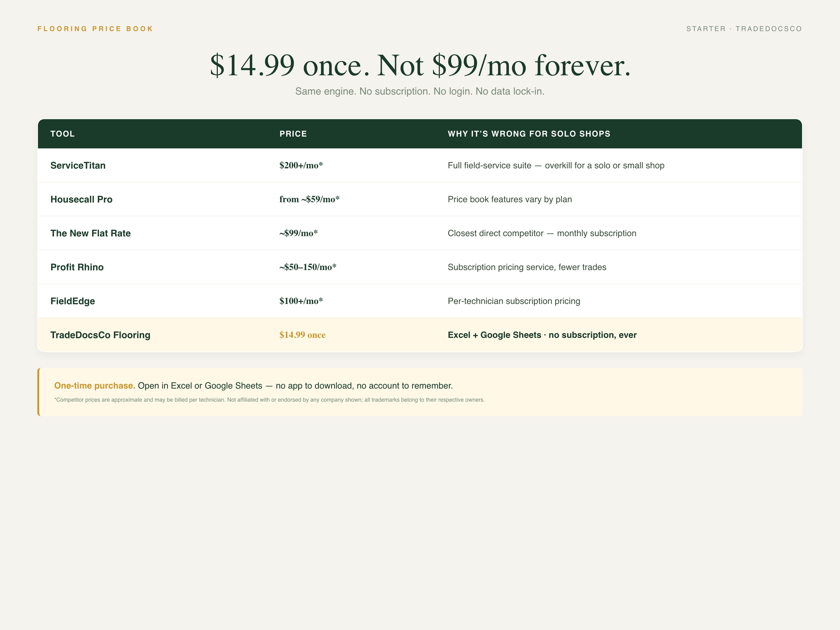Click the '$14.99 once. Not $99/mo forever.' headline
Viewport: 840px width, 630px height.
pos(420,65)
